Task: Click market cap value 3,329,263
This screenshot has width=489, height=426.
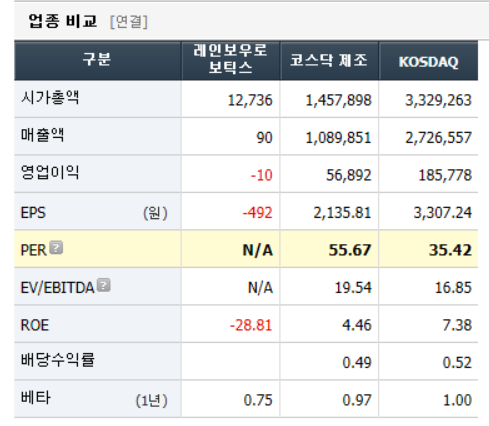Action: [438, 100]
